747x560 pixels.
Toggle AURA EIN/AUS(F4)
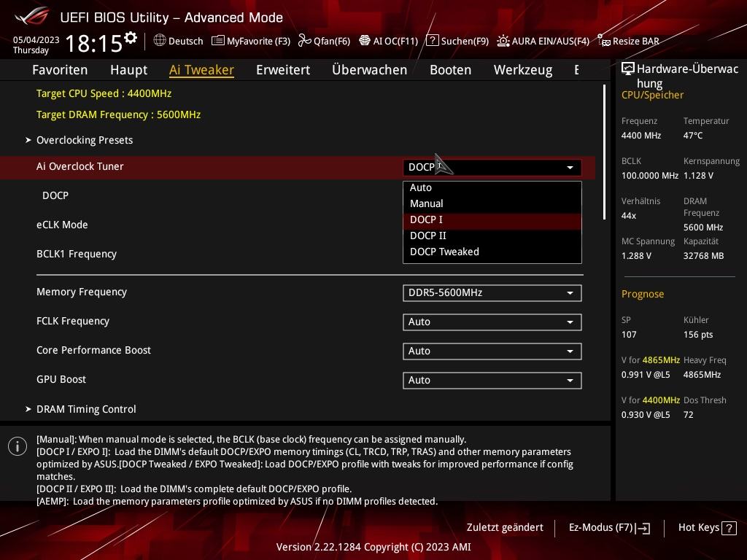pos(550,41)
